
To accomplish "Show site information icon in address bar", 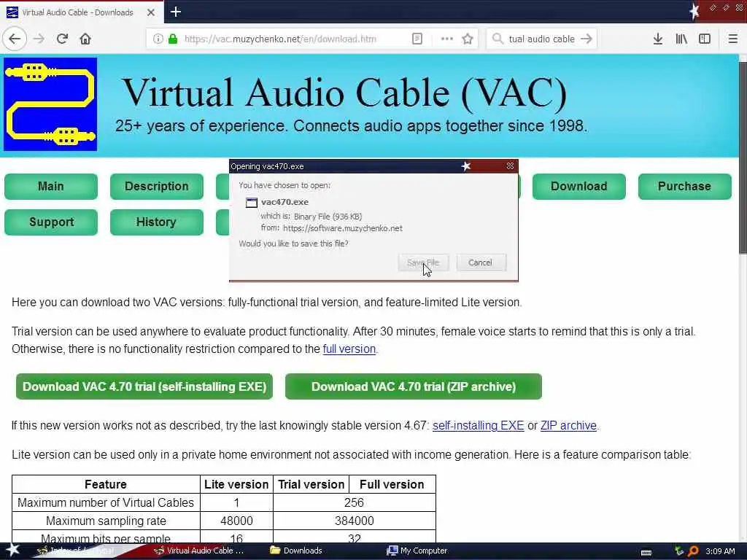I will (x=158, y=39).
